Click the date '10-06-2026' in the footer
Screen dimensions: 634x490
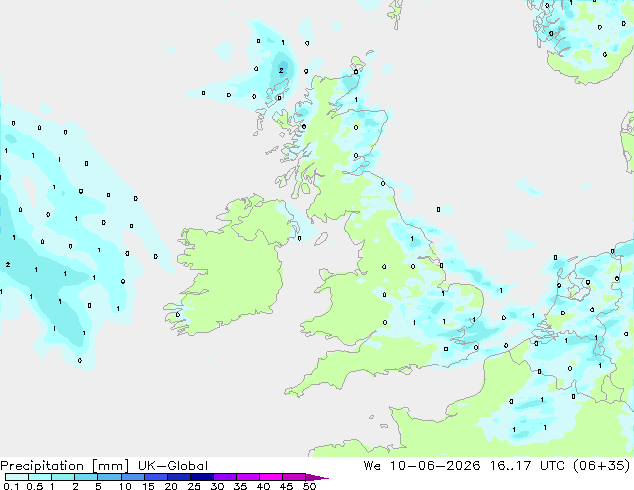point(435,466)
